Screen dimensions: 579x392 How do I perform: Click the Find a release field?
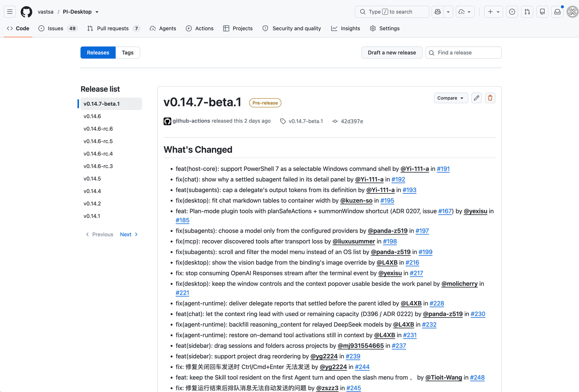[464, 52]
